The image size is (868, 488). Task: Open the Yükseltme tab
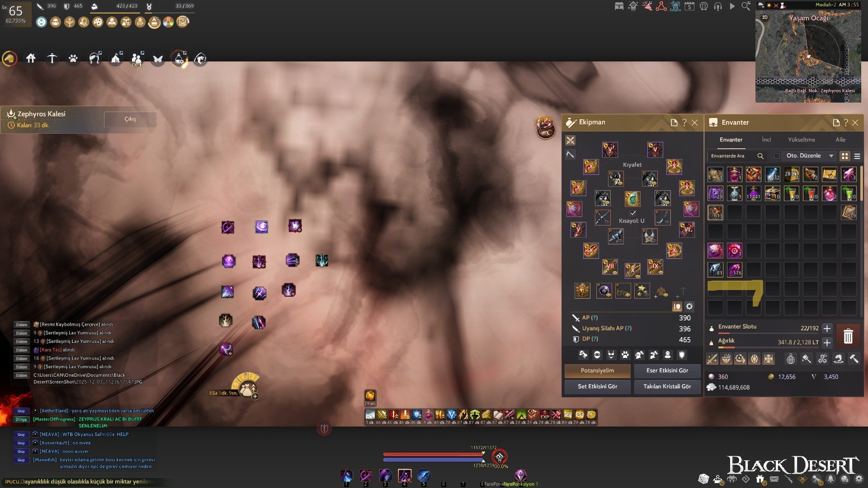point(801,140)
